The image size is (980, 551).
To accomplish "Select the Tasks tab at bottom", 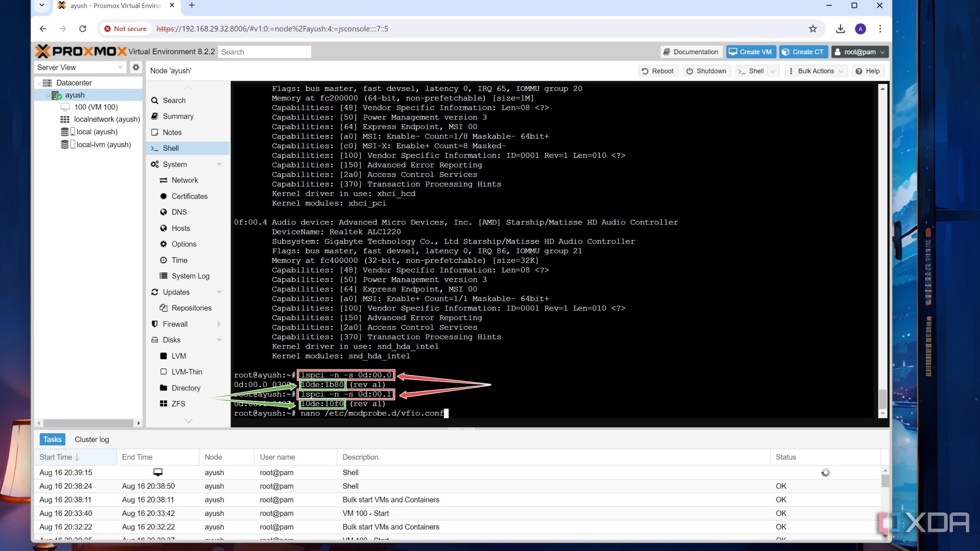I will tap(52, 439).
